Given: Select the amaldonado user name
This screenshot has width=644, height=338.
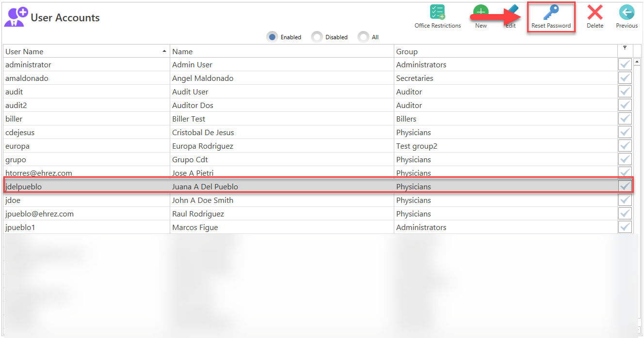Looking at the screenshot, I should [27, 78].
